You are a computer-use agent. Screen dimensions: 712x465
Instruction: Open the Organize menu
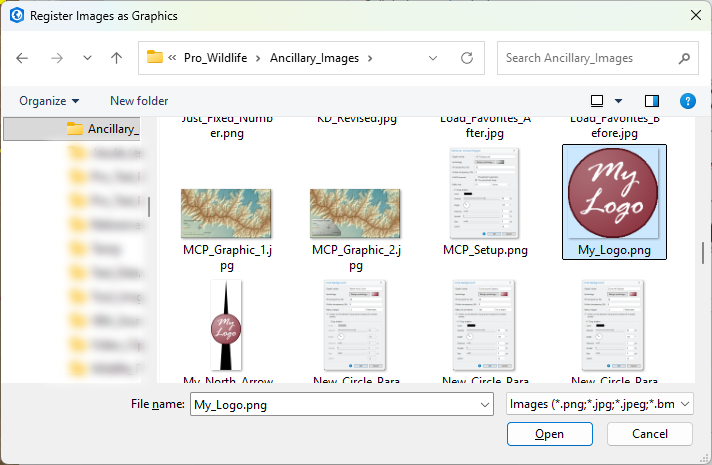click(x=49, y=101)
